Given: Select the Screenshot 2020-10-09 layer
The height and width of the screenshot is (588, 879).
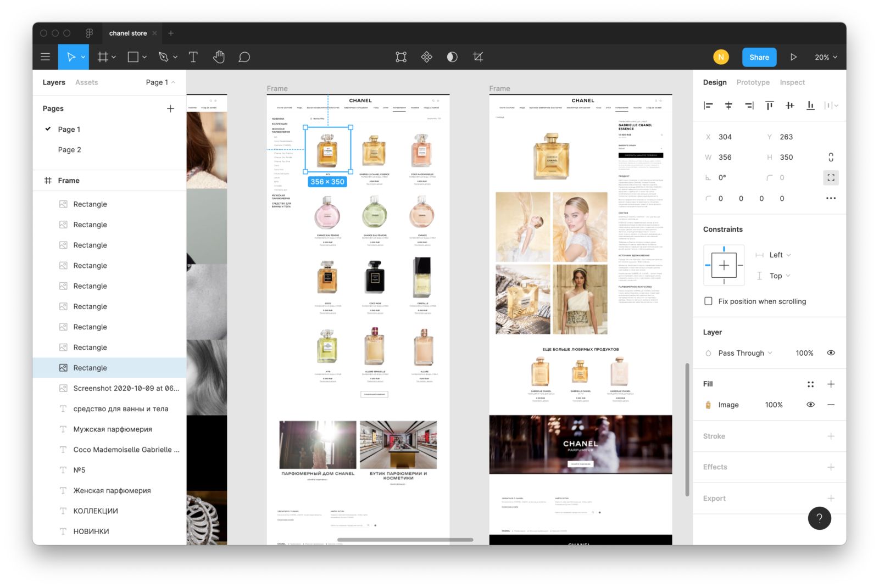Looking at the screenshot, I should pyautogui.click(x=109, y=388).
